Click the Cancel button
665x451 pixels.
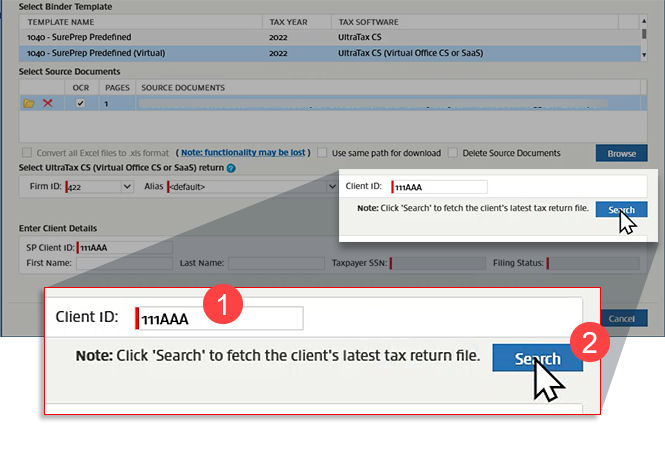(x=623, y=318)
